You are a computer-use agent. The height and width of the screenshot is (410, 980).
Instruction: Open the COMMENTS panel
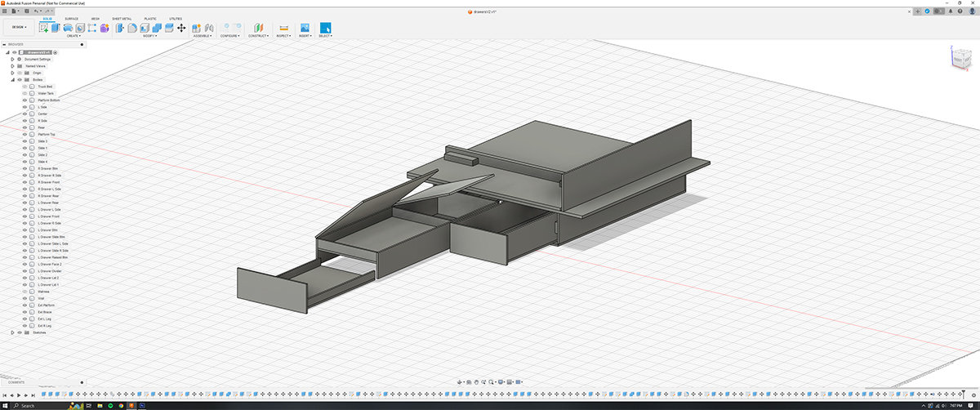(16, 382)
